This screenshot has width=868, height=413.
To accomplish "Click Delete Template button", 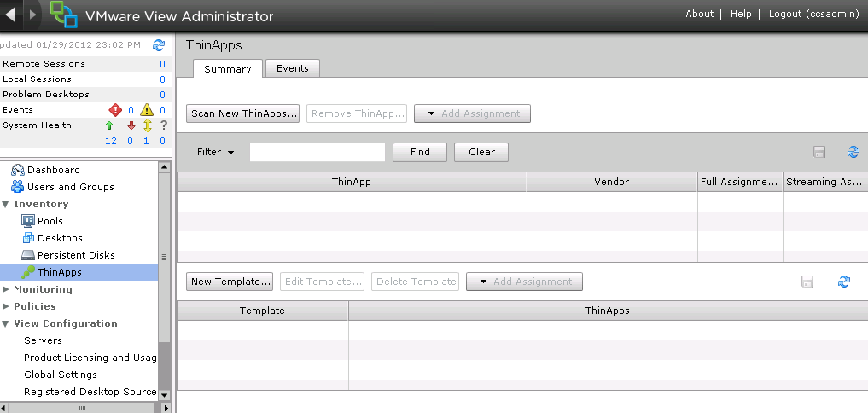I will tap(415, 282).
